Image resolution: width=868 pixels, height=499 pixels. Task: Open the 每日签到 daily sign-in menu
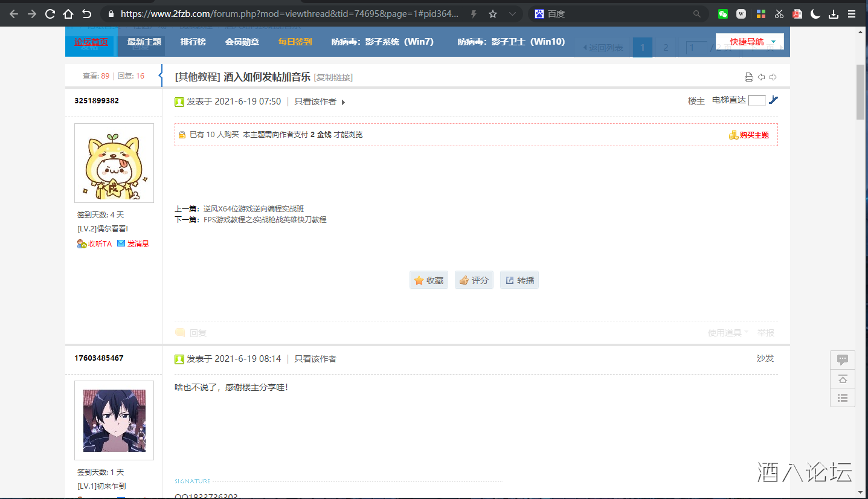pos(295,42)
